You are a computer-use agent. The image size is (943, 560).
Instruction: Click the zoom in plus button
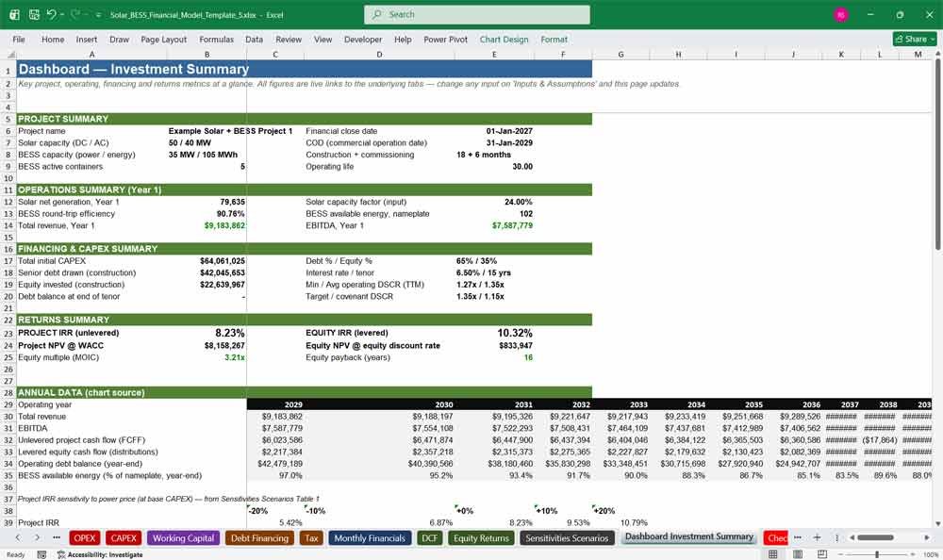coord(912,554)
